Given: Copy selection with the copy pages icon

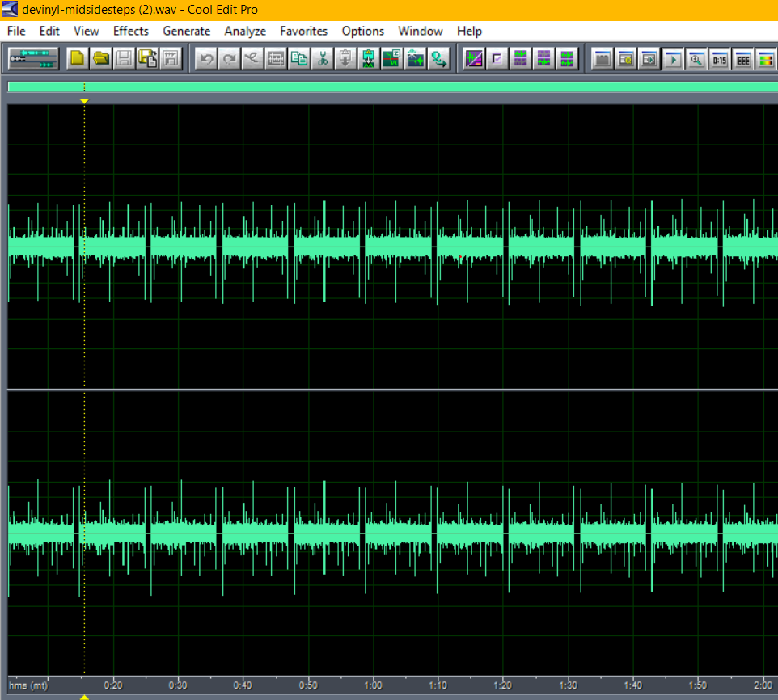Looking at the screenshot, I should pos(299,58).
